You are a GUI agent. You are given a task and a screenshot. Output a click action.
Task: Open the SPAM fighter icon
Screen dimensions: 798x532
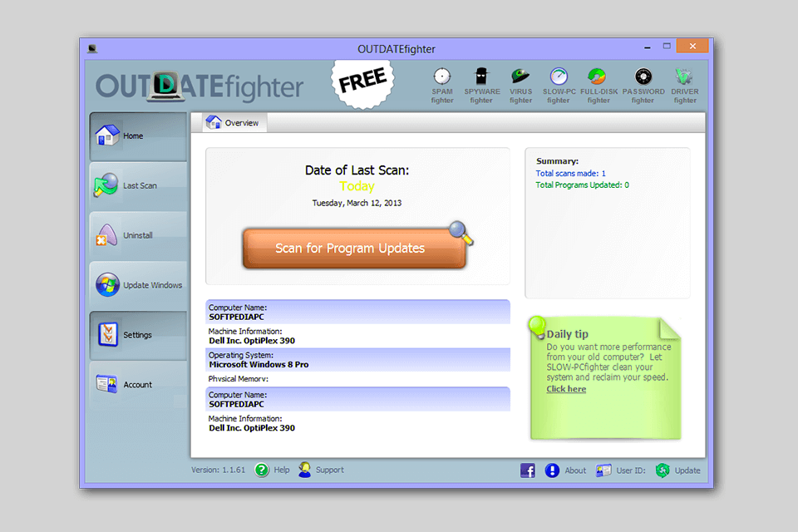(x=441, y=86)
